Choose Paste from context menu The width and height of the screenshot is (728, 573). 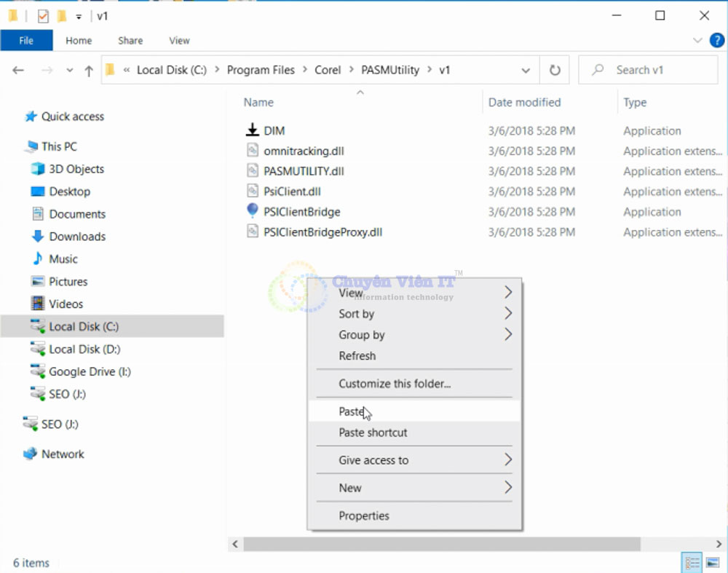pos(352,411)
